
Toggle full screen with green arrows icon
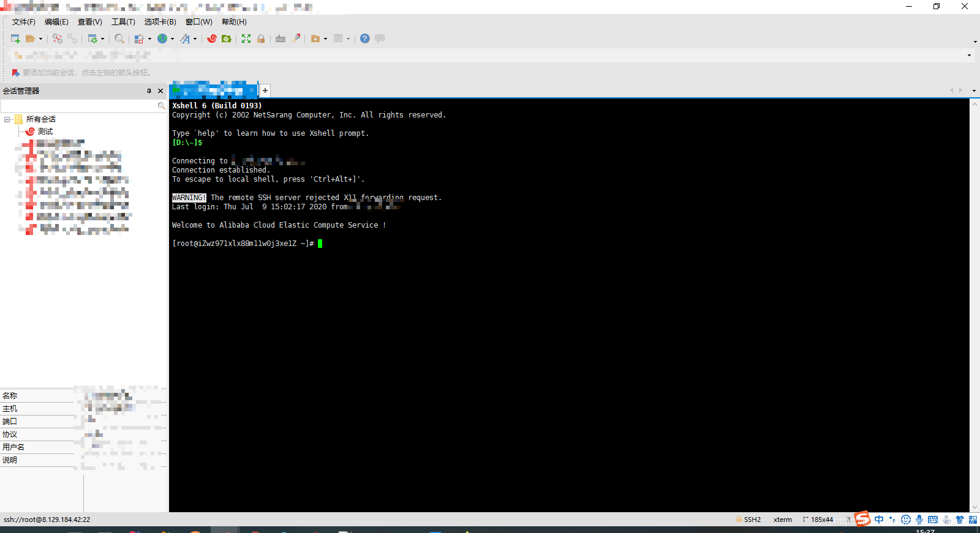pos(246,39)
